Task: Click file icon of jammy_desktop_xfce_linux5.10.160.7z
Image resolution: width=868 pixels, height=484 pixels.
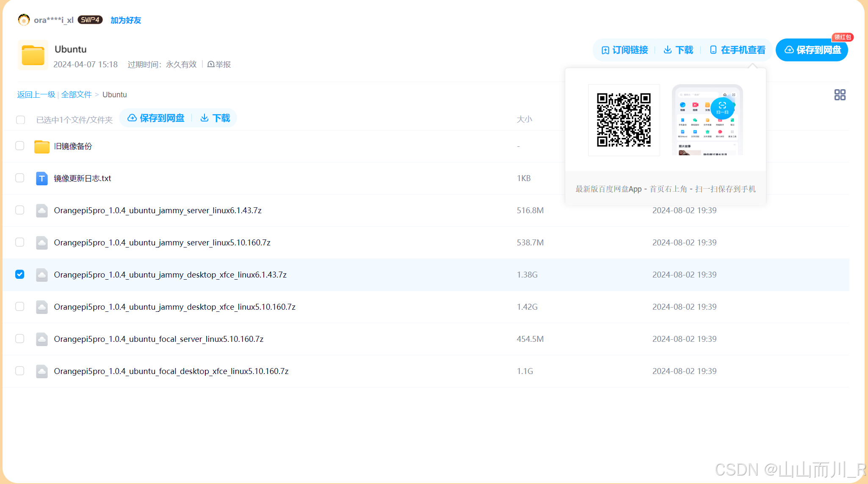Action: 41,307
